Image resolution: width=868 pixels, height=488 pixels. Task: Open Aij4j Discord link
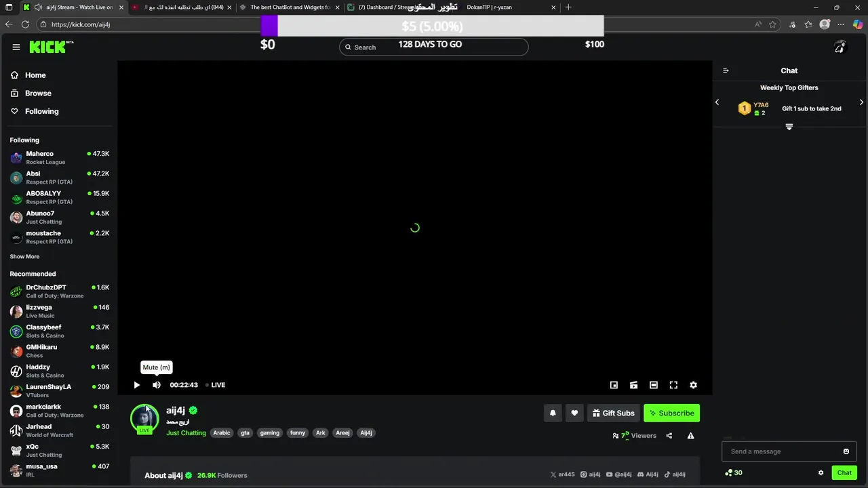648,474
